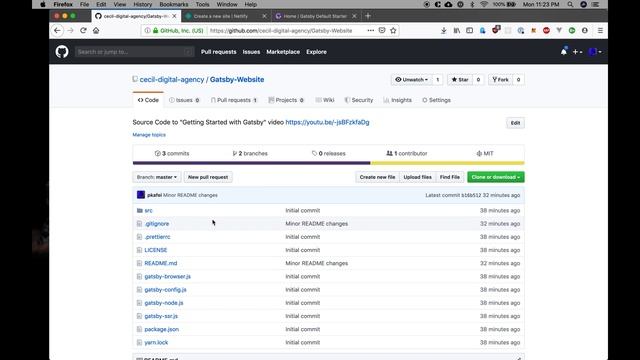Click Find File button

pyautogui.click(x=450, y=177)
